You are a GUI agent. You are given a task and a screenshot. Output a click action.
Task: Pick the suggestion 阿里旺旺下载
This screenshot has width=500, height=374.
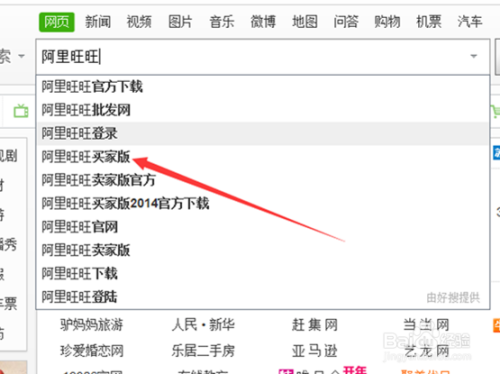pos(263,273)
